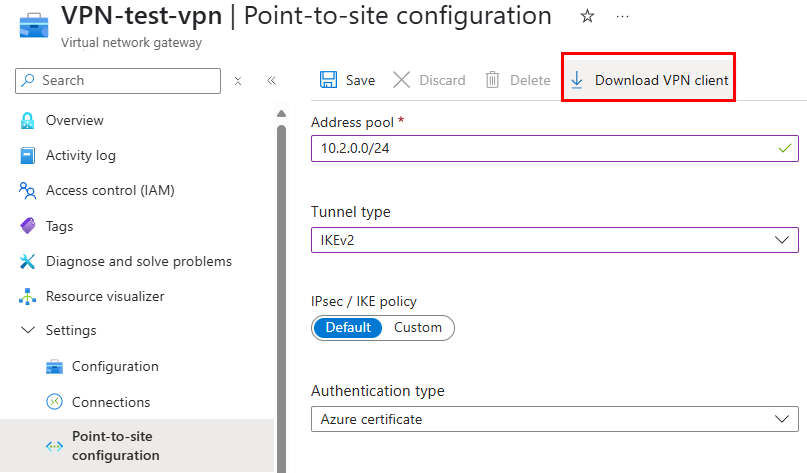The width and height of the screenshot is (807, 473).
Task: Go to Access control (IAM)
Action: [x=110, y=190]
